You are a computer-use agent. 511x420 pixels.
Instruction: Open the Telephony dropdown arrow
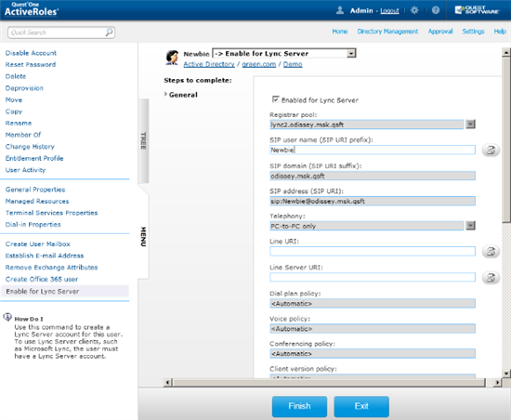(x=470, y=226)
